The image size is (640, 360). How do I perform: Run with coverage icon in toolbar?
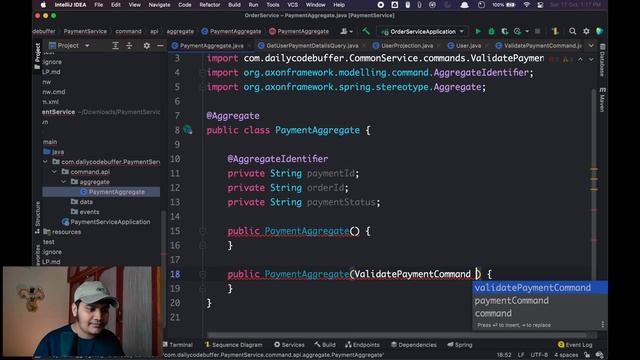[505, 31]
